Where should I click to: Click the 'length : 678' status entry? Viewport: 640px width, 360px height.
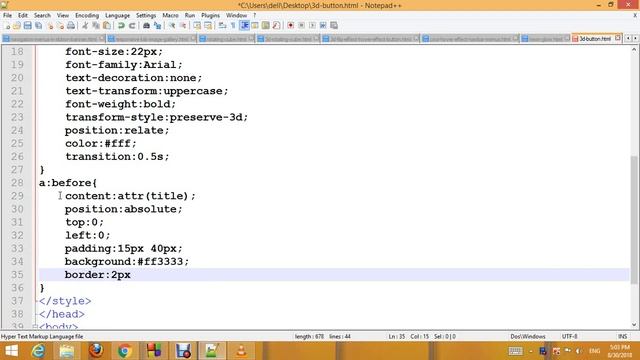click(x=309, y=336)
